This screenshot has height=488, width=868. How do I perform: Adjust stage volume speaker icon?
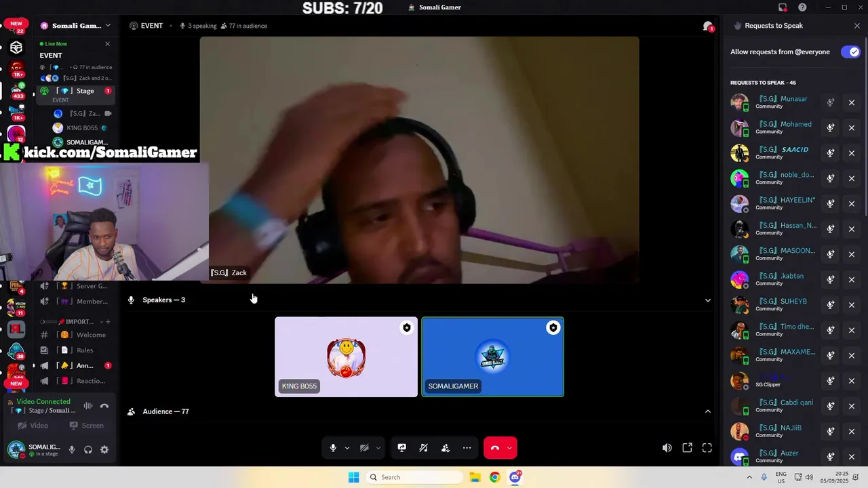coord(667,448)
